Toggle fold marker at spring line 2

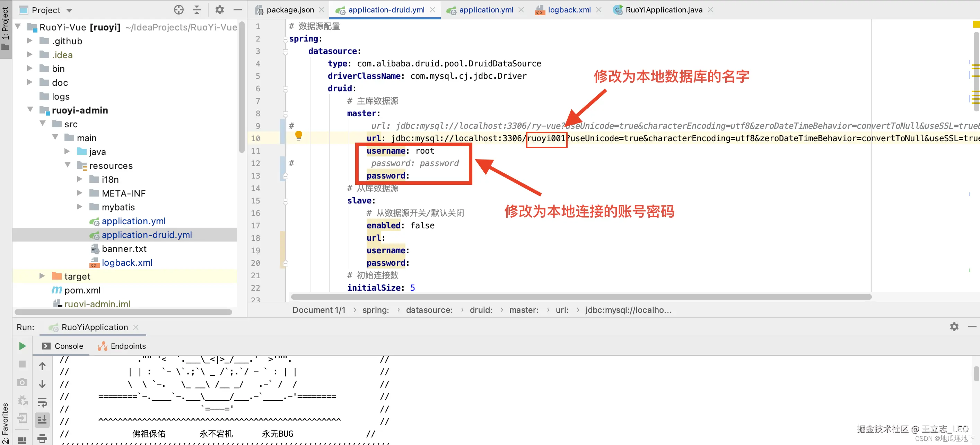click(285, 39)
